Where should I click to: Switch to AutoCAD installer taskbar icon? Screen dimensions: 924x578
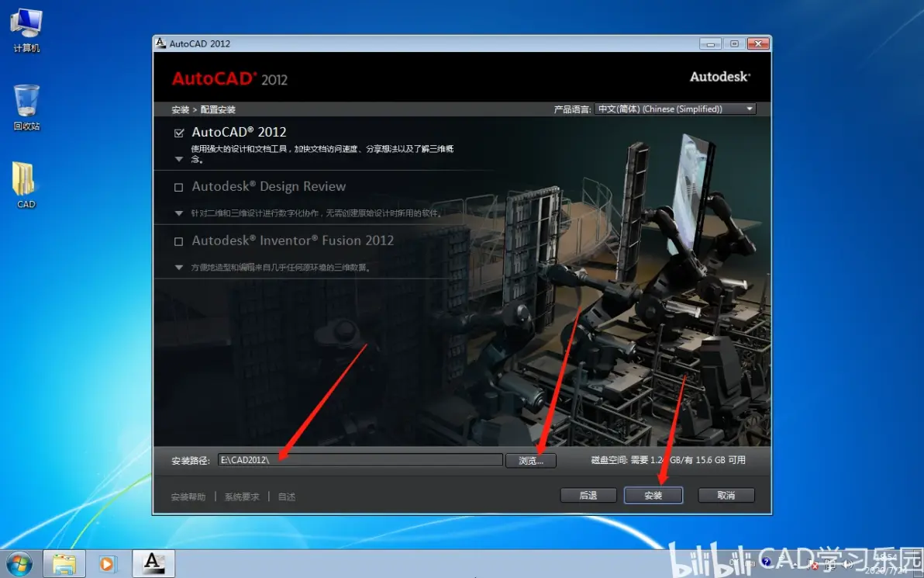(153, 564)
